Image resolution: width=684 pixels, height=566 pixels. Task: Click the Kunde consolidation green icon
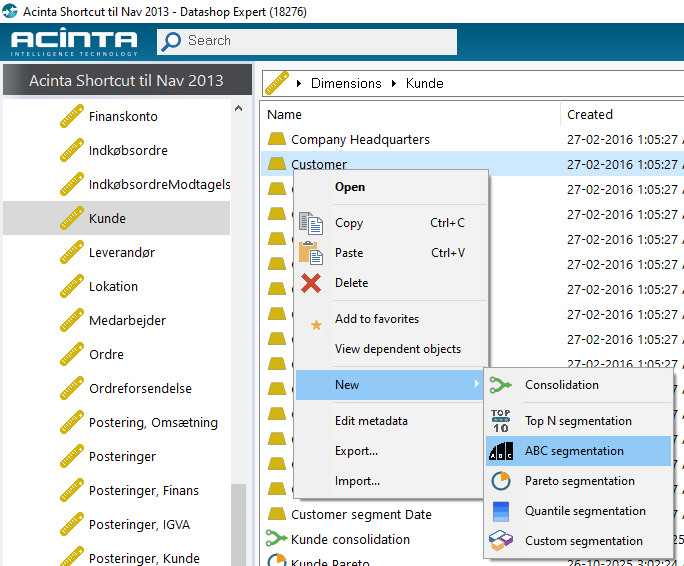click(277, 538)
